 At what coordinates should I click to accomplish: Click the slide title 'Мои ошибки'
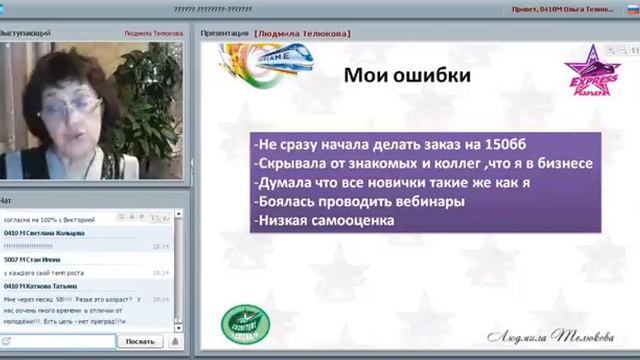click(x=407, y=75)
